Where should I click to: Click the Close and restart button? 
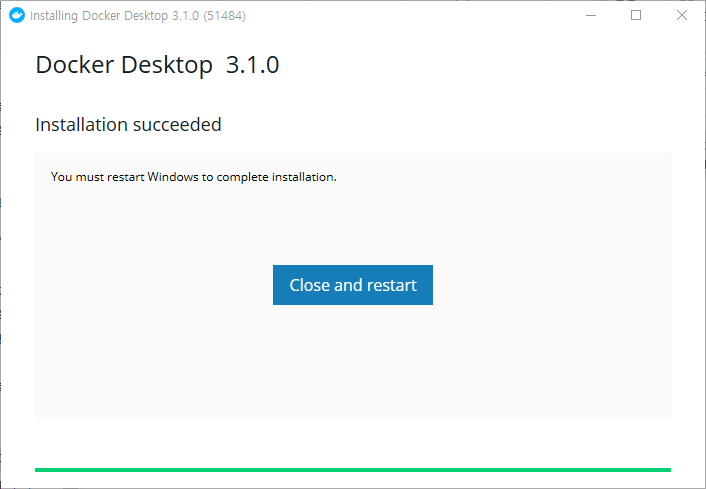coord(353,285)
